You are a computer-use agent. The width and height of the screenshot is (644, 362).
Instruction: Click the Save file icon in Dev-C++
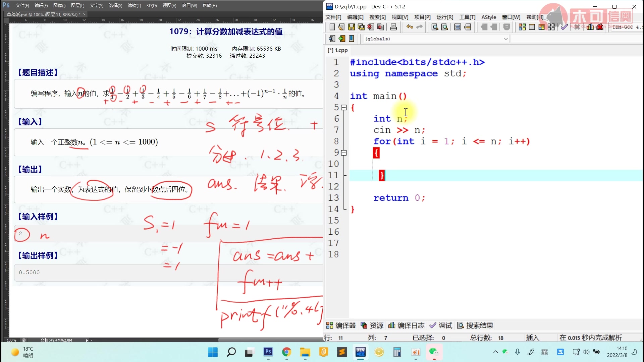click(351, 27)
